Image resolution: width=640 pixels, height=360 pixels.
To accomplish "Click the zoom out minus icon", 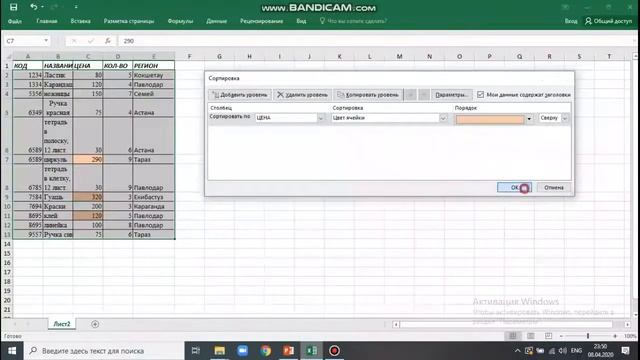I will [x=561, y=336].
